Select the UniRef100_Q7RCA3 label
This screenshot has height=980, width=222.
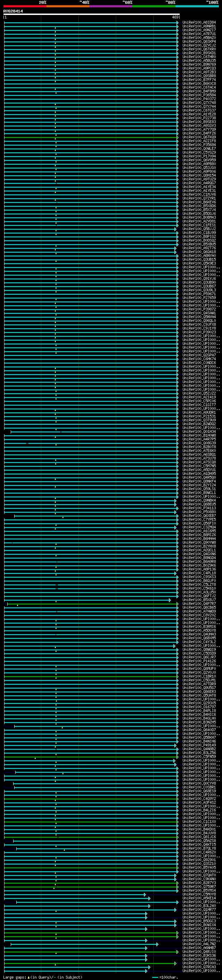click(199, 967)
